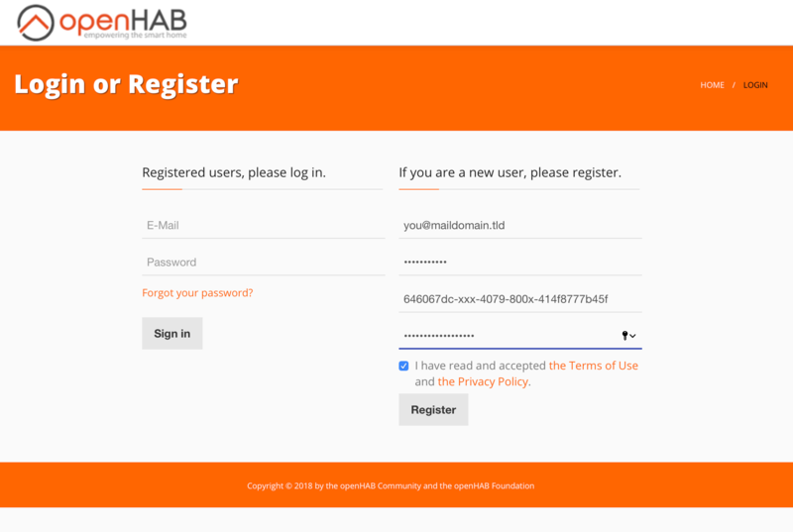Open the key icon password autofill dropdown
Viewport: 793px width, 532px height.
tap(628, 336)
